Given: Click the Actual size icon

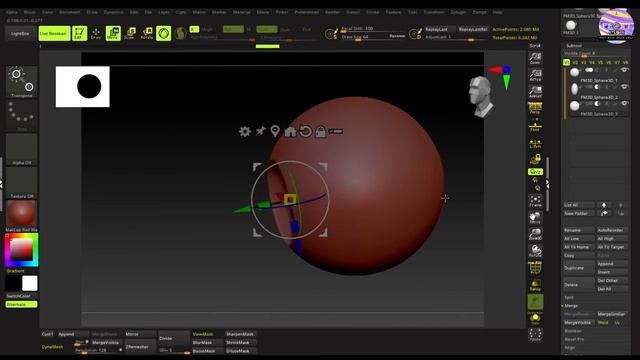Looking at the screenshot, I should click(535, 75).
